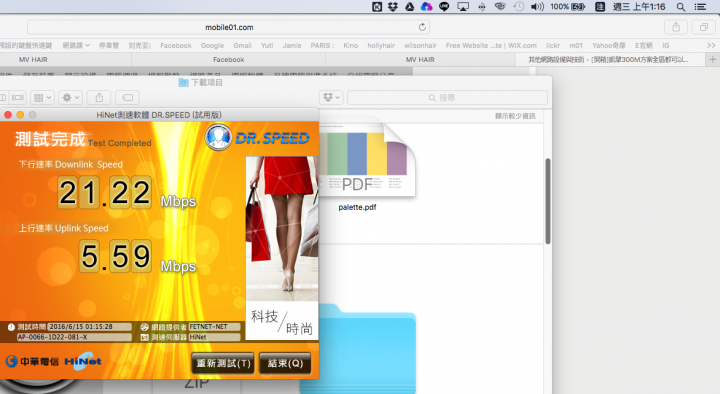The image size is (720, 394).
Task: Open the Notification Center list icon
Action: (700, 7)
